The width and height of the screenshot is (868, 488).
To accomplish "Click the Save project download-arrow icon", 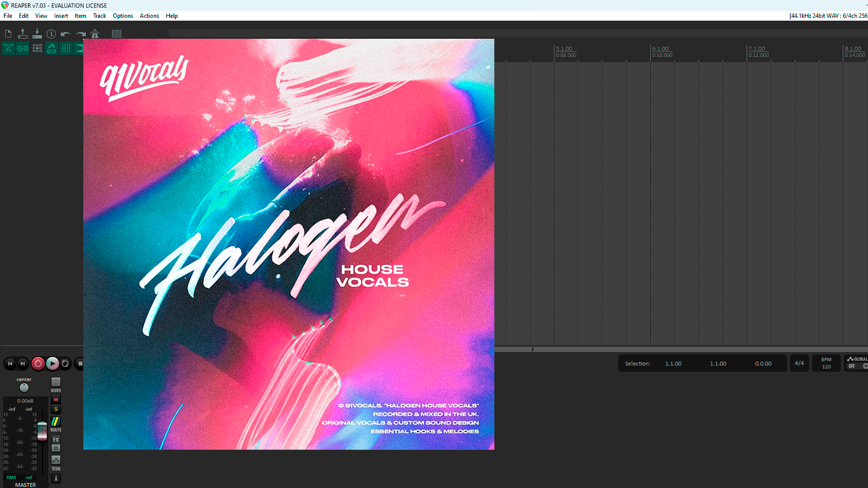I will point(37,34).
